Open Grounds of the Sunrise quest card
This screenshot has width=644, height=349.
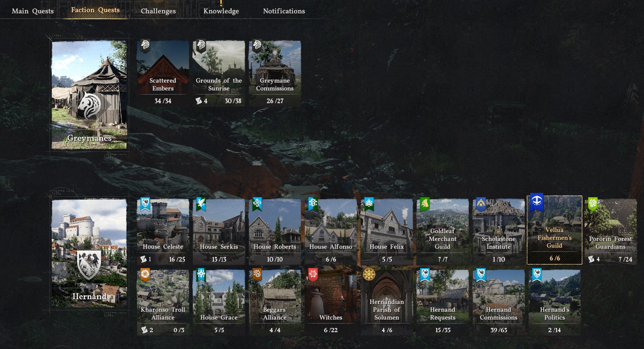click(219, 74)
